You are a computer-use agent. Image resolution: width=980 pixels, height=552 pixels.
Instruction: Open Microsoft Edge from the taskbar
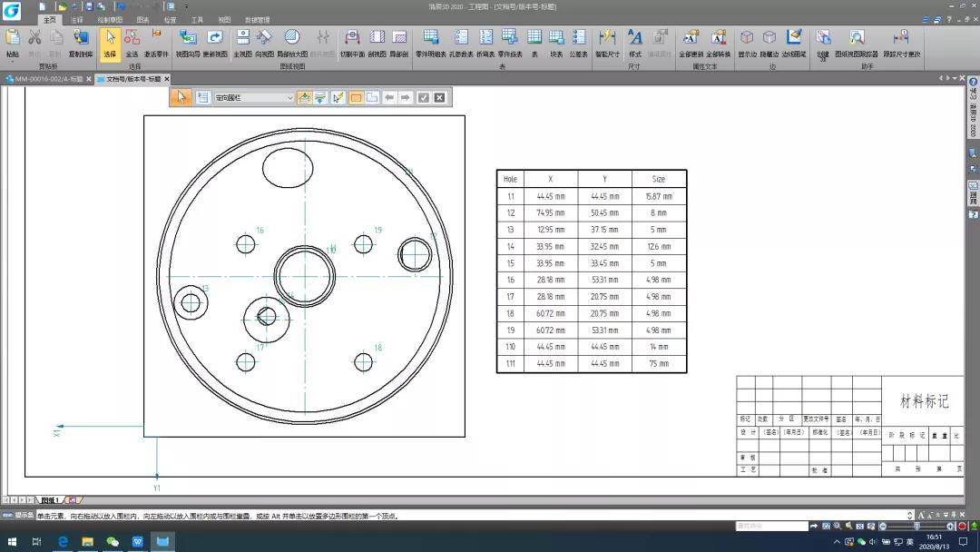point(63,541)
